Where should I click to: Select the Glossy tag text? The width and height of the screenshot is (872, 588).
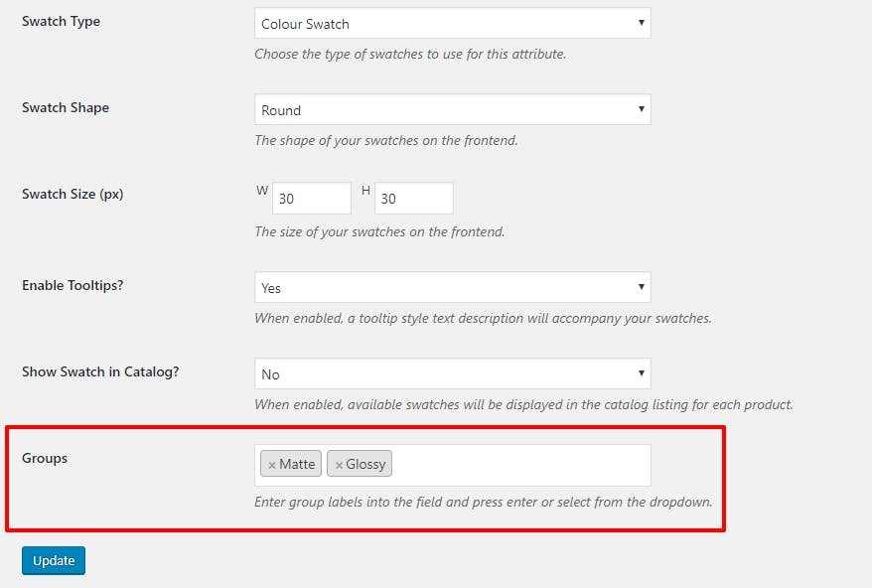pos(366,464)
